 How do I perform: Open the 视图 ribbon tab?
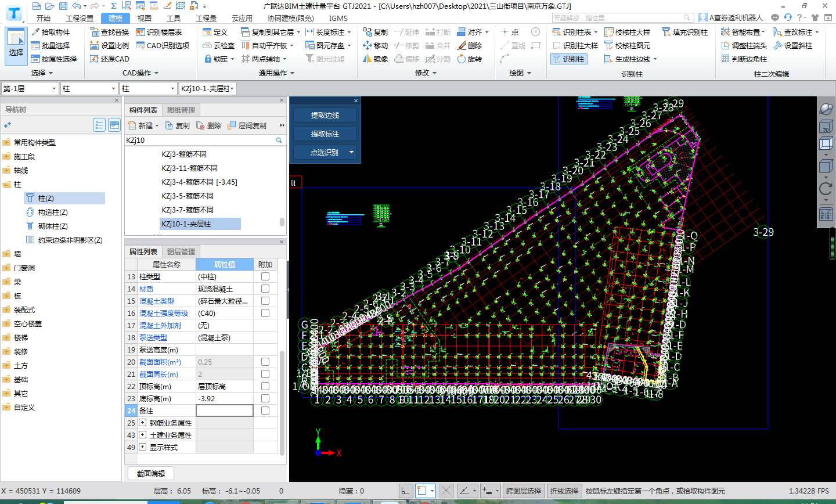click(145, 18)
